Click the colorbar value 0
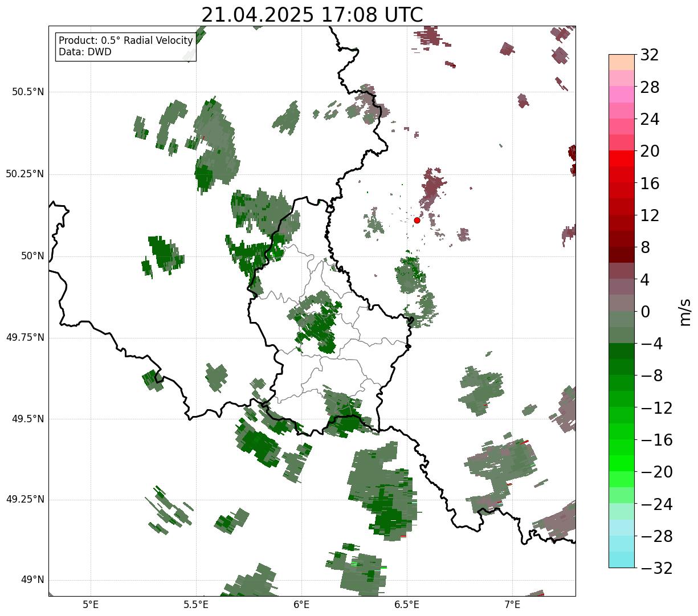 point(645,312)
